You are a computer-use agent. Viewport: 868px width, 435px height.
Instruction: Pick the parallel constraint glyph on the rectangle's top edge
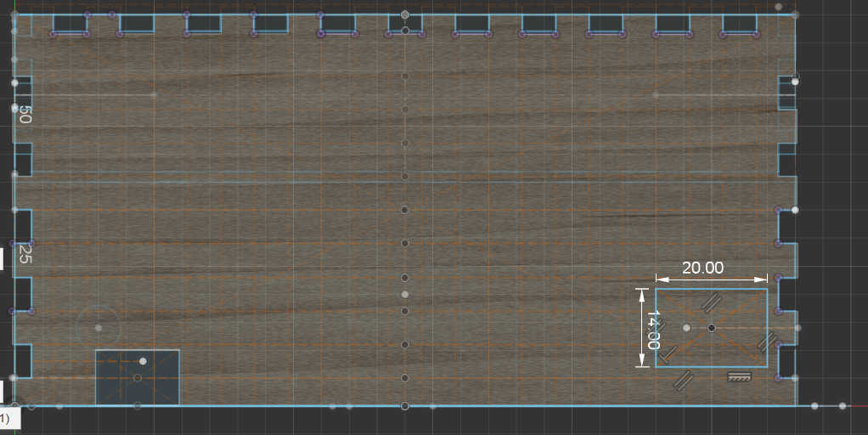tap(712, 302)
